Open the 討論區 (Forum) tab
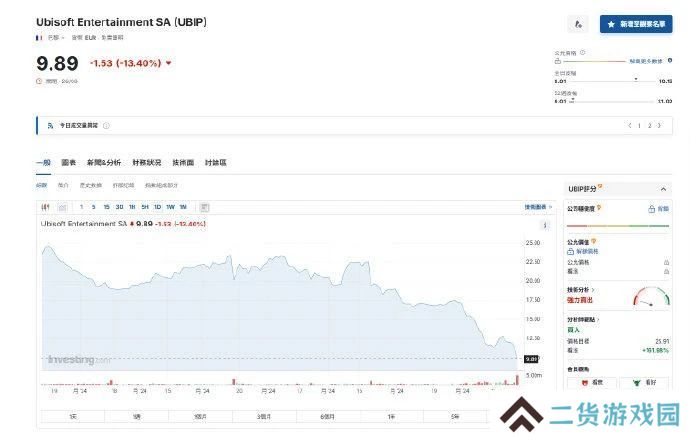Screen dimensions: 690x440 pos(216,163)
